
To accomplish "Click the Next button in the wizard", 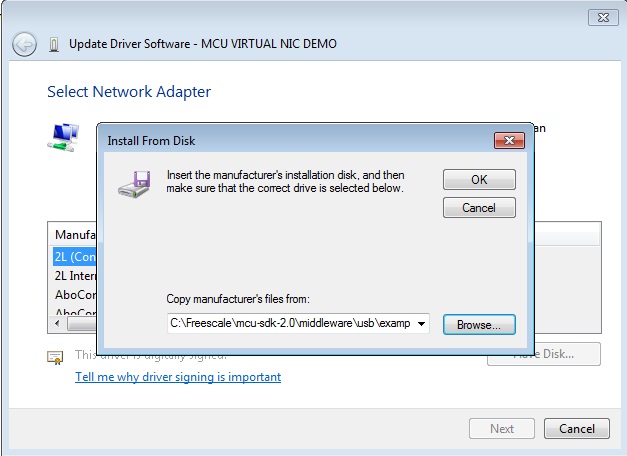I will (502, 429).
